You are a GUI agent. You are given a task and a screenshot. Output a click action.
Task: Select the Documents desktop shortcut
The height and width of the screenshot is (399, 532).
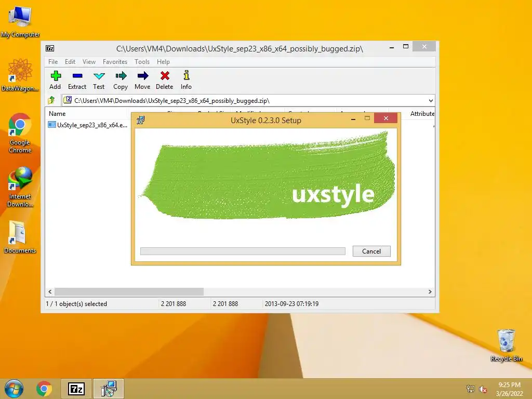pos(20,237)
